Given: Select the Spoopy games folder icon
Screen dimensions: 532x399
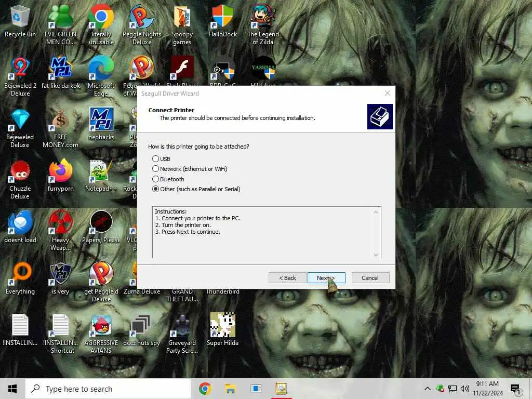Looking at the screenshot, I should (182, 24).
